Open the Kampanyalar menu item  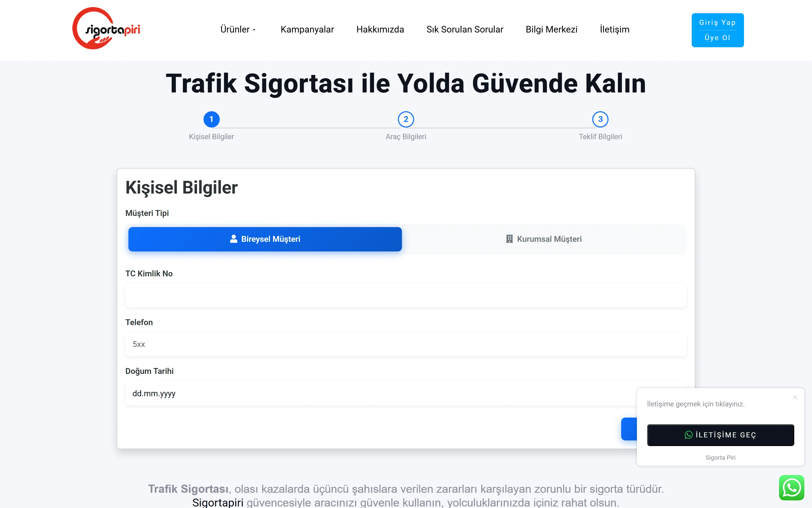click(x=307, y=29)
